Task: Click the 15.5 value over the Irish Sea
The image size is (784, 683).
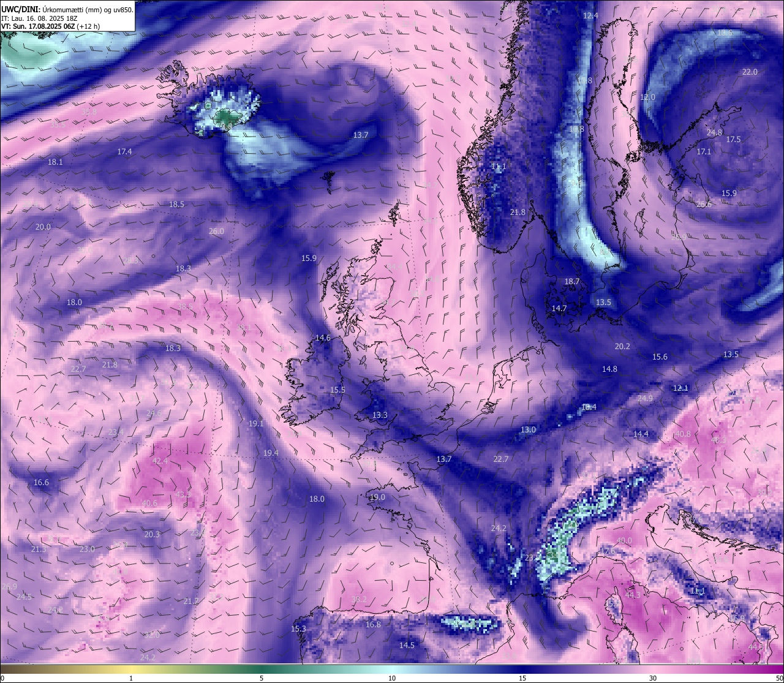Action: 337,390
